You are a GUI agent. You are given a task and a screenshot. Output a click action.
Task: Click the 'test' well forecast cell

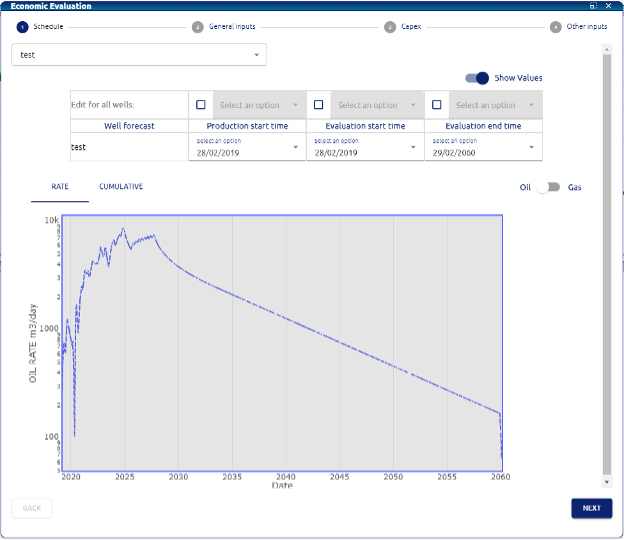129,147
